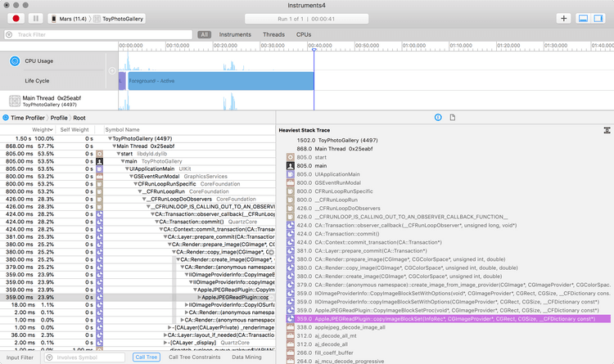Sort by the Weight column header
Screen dimensions: 614x364
click(x=43, y=129)
